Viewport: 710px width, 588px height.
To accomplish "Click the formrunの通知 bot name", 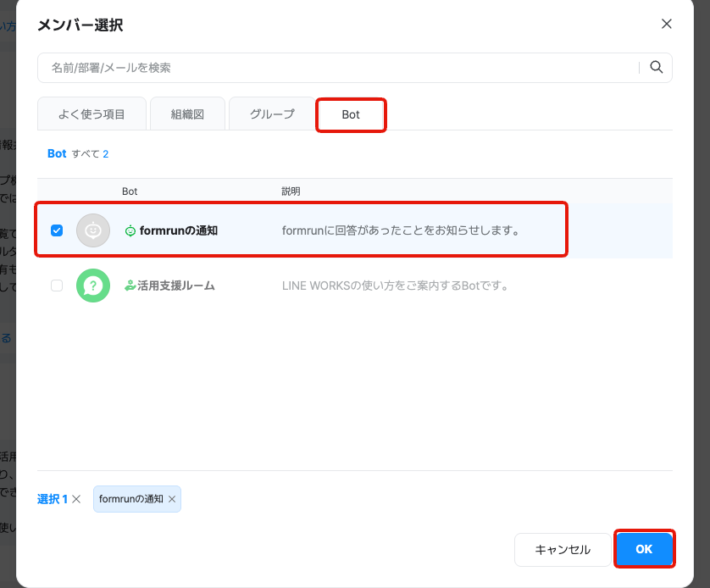I will 179,230.
